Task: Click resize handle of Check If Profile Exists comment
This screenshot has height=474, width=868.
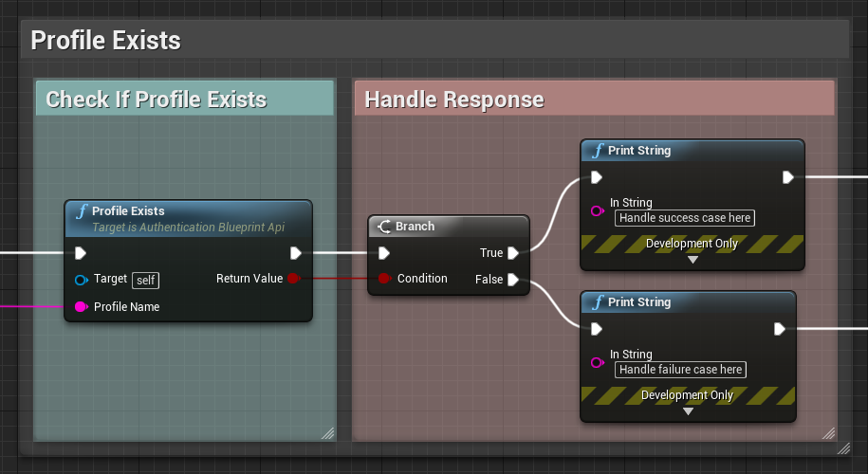Action: click(x=327, y=433)
